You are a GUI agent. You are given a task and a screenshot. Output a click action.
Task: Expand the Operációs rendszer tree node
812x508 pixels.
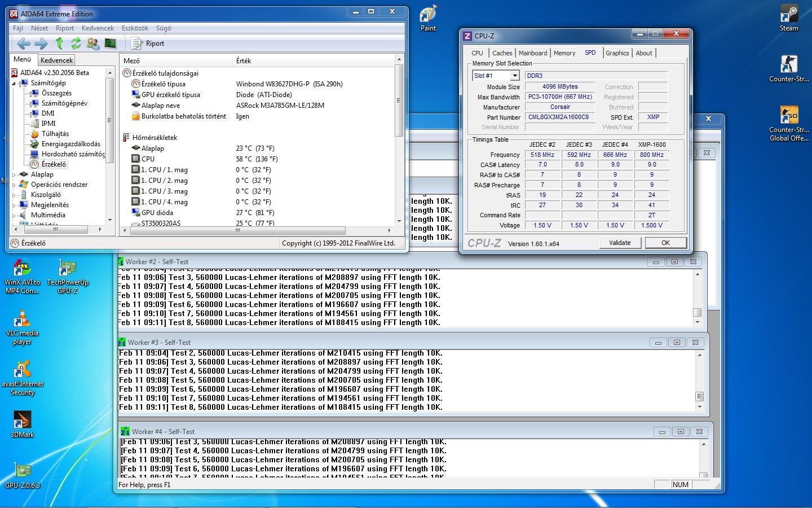[15, 185]
